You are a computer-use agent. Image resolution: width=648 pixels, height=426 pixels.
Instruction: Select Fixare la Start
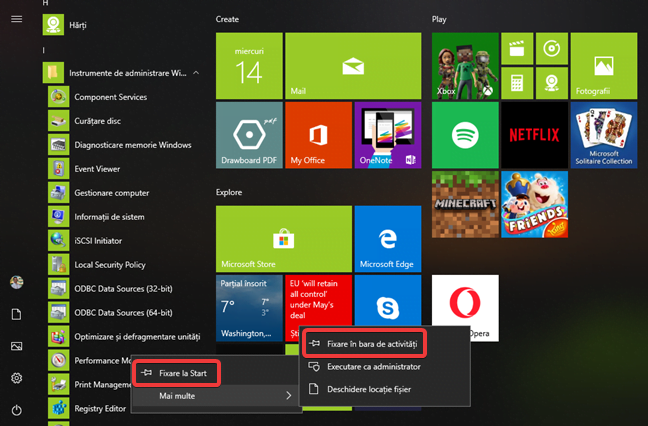point(176,374)
